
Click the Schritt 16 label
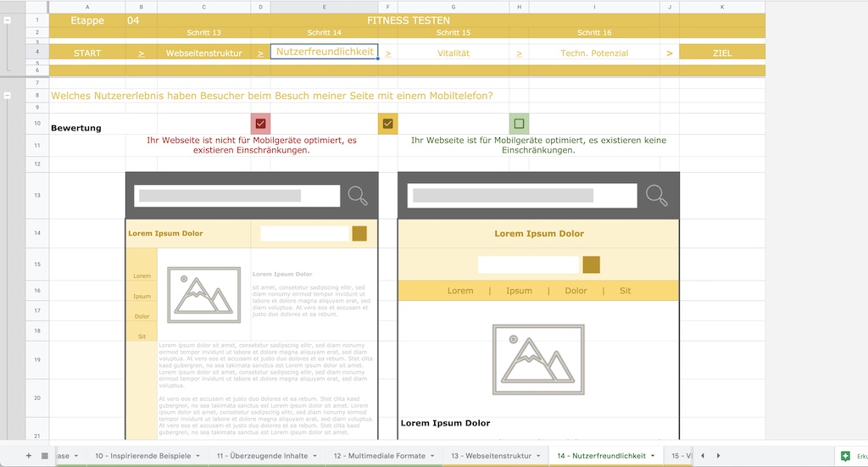point(594,33)
